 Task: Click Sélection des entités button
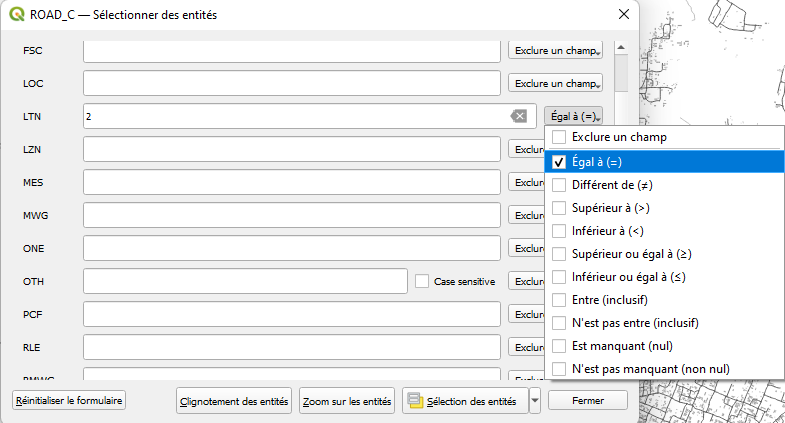click(x=465, y=401)
